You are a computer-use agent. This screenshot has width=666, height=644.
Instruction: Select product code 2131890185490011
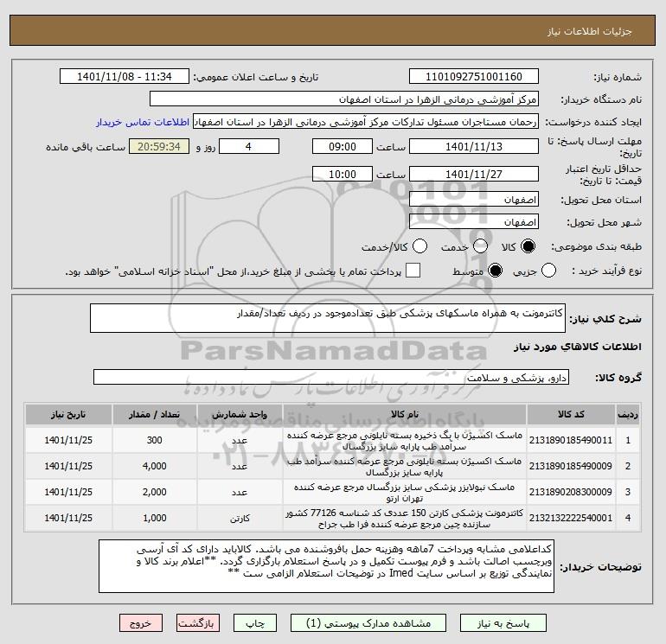571,441
